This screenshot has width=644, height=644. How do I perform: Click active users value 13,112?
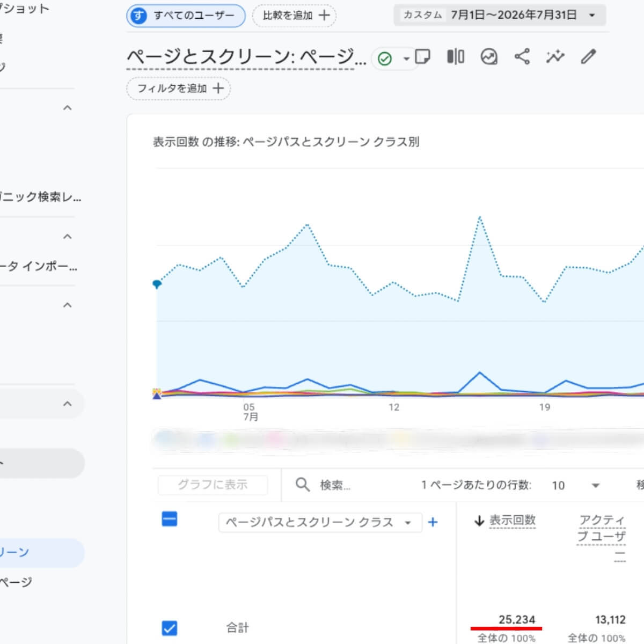pos(610,620)
